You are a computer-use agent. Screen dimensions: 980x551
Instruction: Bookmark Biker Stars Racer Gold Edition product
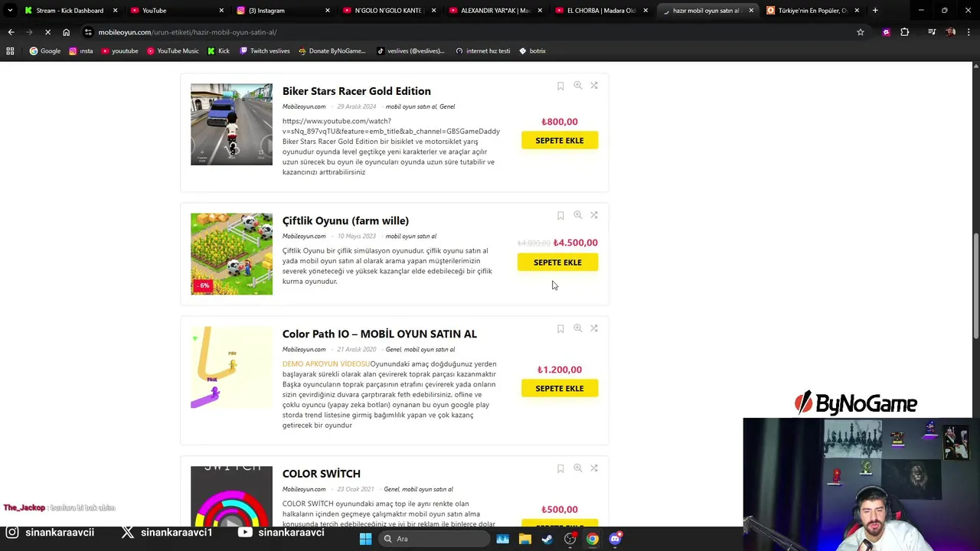point(560,86)
